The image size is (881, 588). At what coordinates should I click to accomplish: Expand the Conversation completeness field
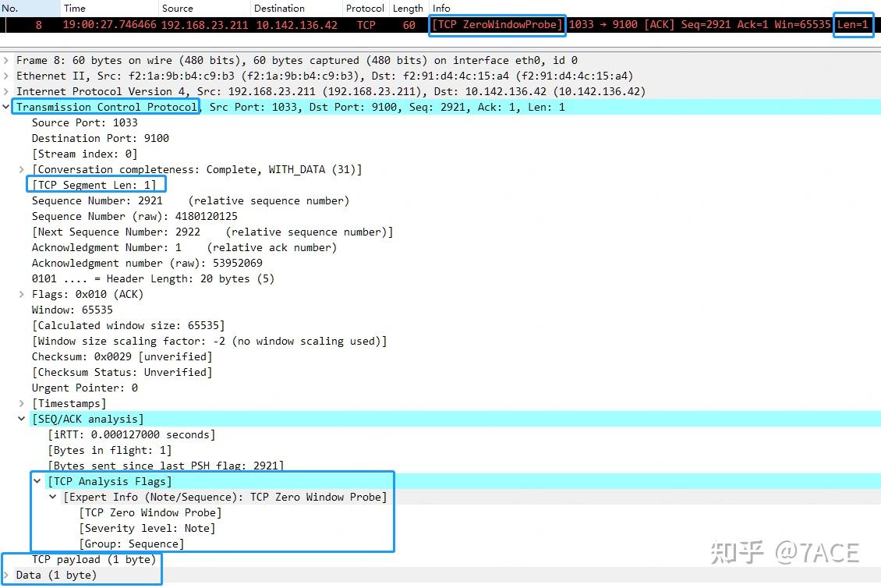point(22,169)
